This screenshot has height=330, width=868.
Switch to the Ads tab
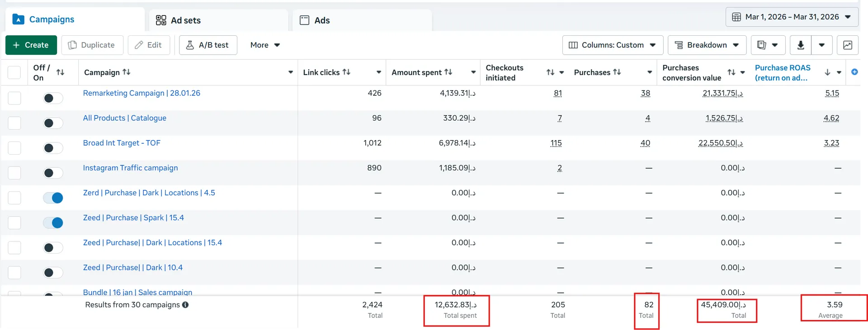(x=363, y=20)
